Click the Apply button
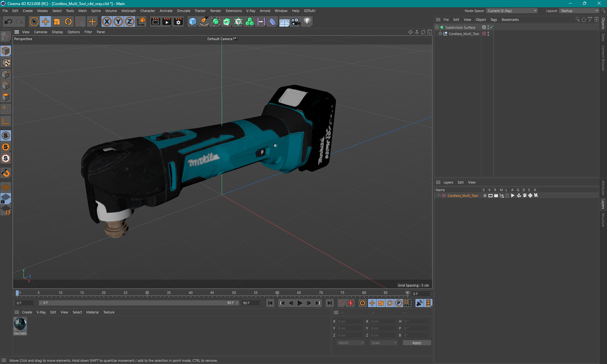 click(x=417, y=343)
